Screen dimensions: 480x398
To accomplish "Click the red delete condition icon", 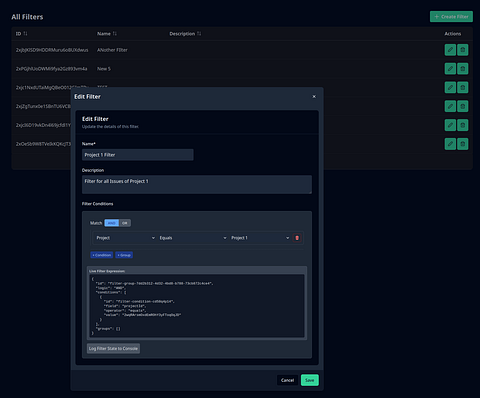I will 297,238.
